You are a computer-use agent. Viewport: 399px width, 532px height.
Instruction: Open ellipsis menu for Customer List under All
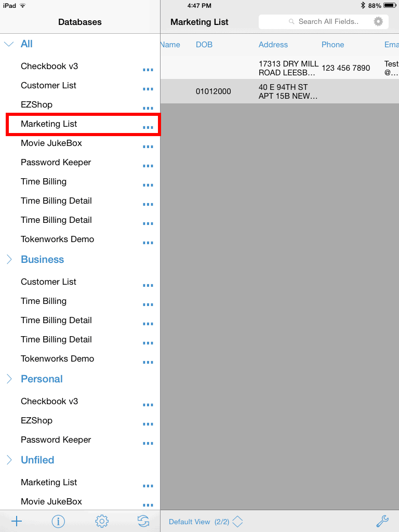148,89
